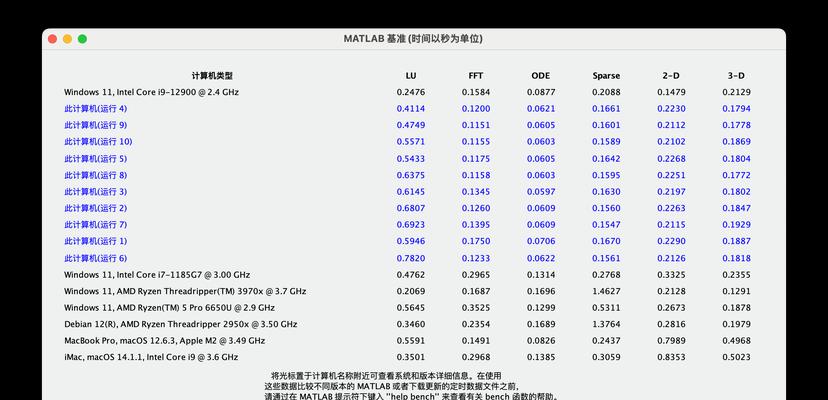Screen dimensions: 828x400
Task: Select Ryzen 5 Pro 6650U row name
Action: (x=169, y=308)
